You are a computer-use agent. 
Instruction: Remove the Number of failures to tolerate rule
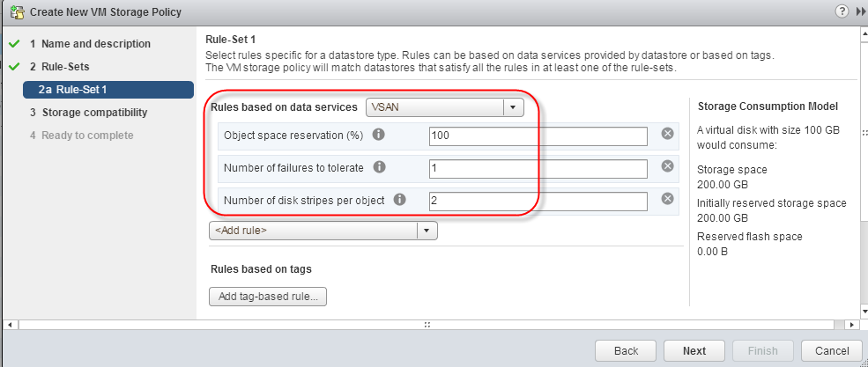click(x=668, y=165)
